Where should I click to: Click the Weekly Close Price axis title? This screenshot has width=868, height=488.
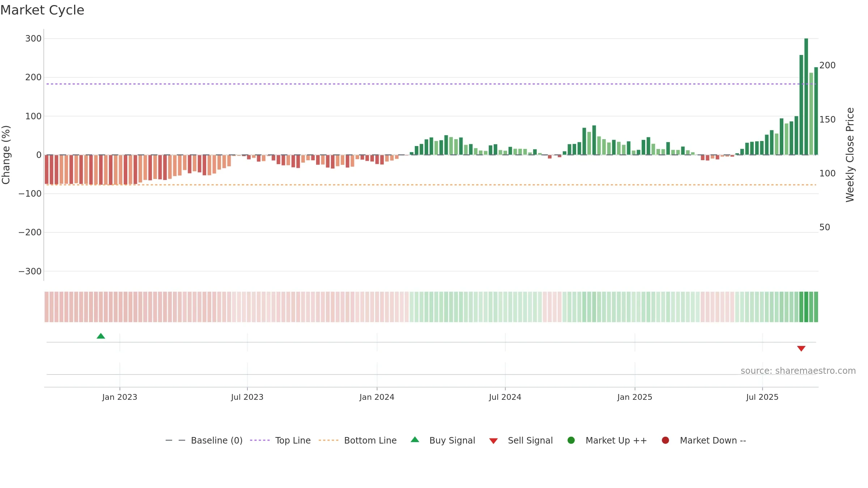pos(850,155)
